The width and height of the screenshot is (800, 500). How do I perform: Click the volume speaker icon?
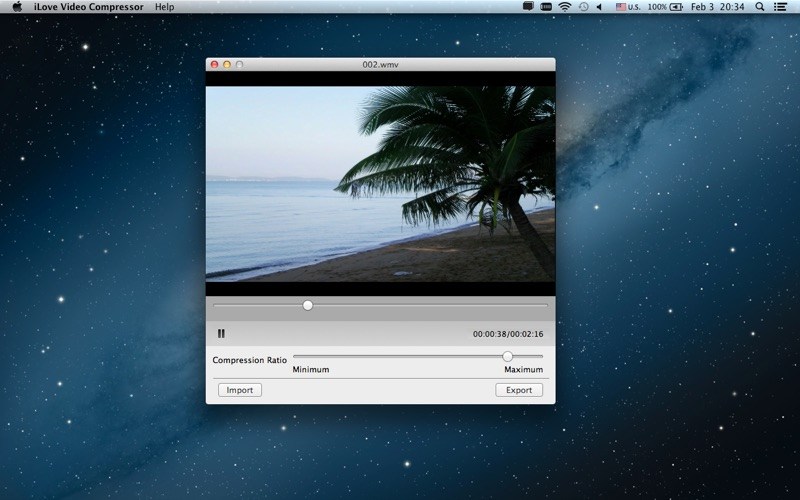(x=600, y=7)
